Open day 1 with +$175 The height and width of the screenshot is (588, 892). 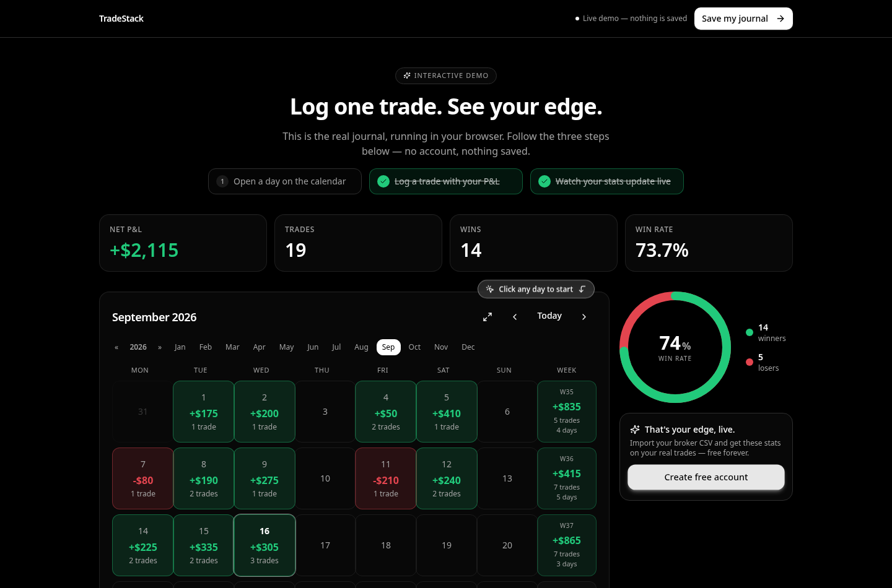(x=204, y=412)
